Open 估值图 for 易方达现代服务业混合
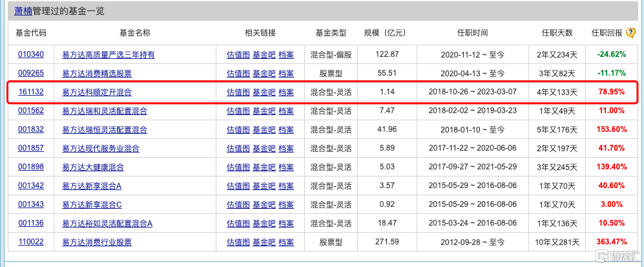The height and width of the screenshot is (267, 644). pos(238,148)
